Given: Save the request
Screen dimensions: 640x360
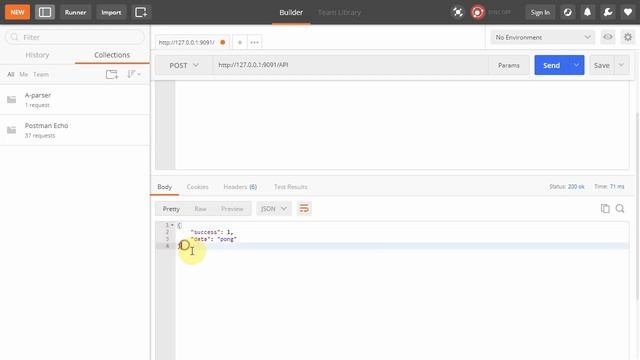Looking at the screenshot, I should click(x=601, y=65).
